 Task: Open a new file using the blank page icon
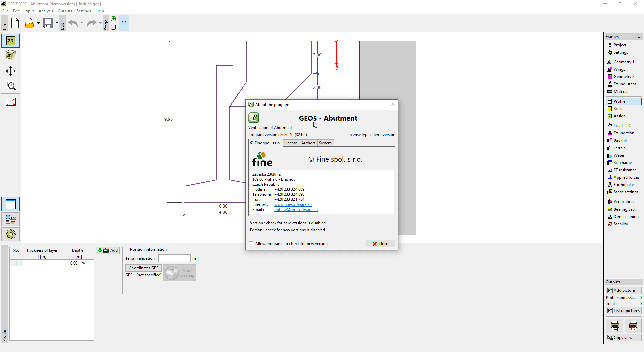tap(15, 23)
